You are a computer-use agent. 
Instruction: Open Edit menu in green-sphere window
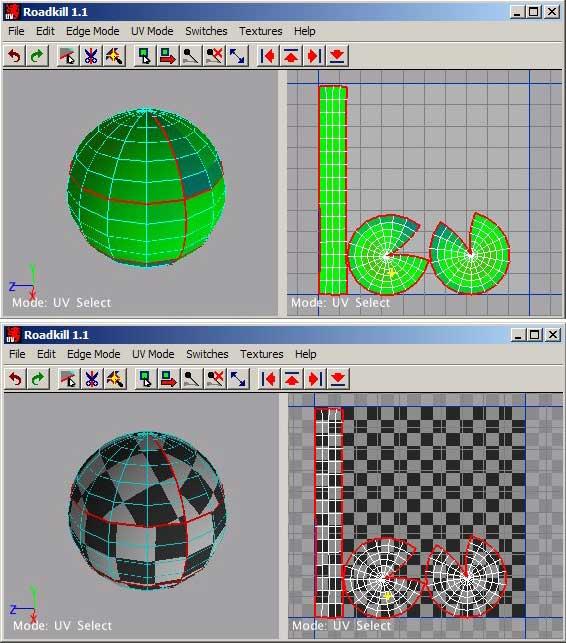point(45,31)
